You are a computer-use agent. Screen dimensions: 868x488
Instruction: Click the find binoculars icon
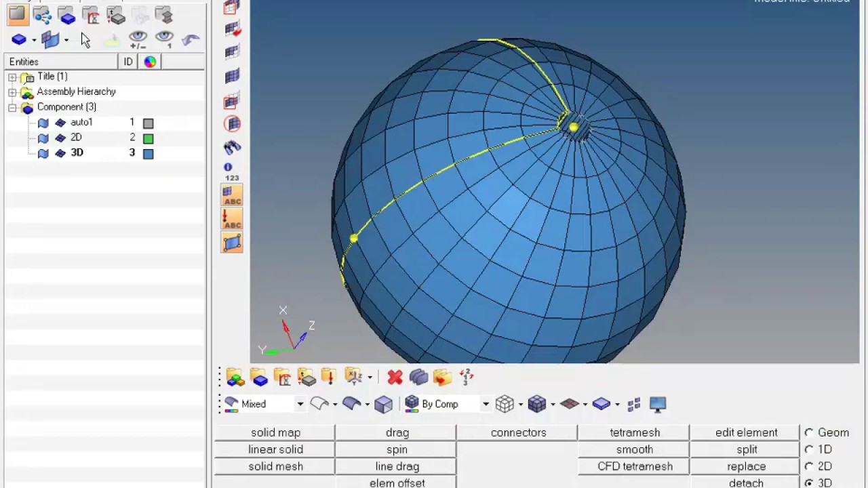click(x=232, y=147)
